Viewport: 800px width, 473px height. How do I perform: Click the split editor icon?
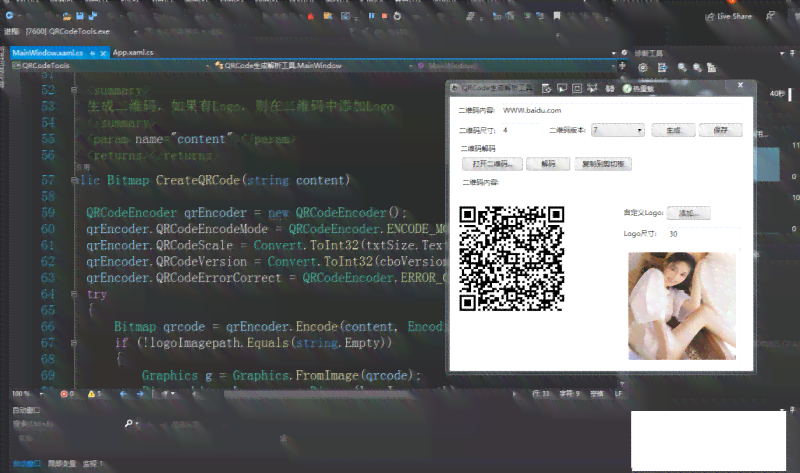pos(622,66)
